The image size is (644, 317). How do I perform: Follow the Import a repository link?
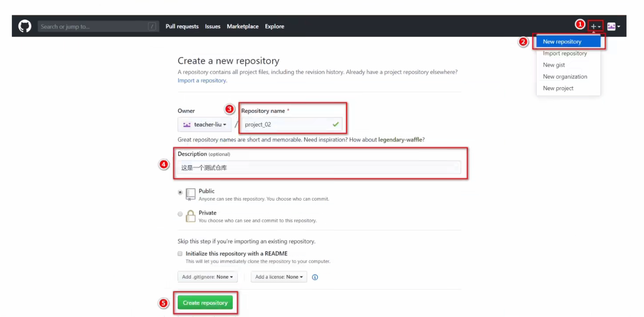(x=202, y=81)
